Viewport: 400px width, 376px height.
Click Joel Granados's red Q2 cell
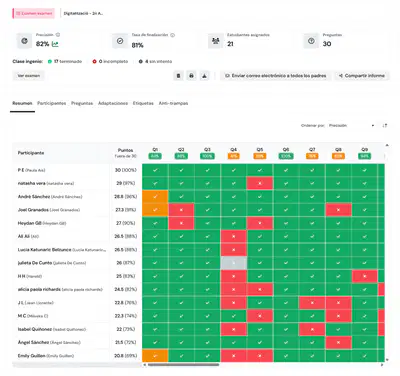coord(181,210)
